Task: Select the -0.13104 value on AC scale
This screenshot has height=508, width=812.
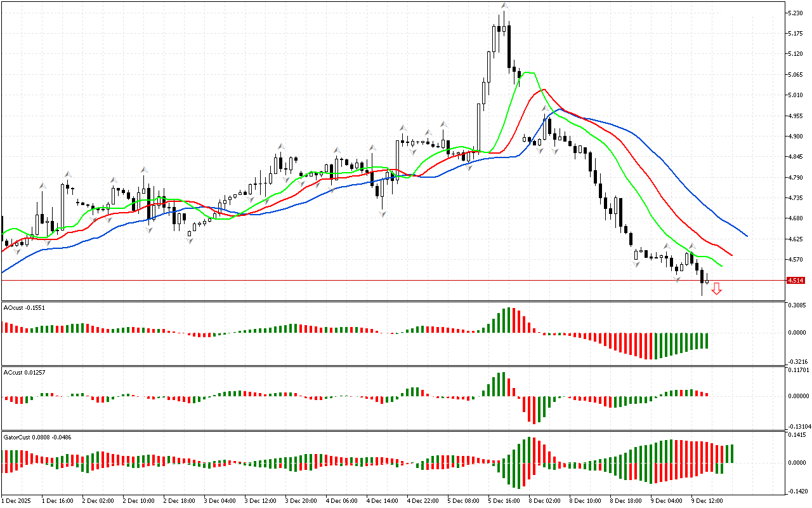Action: pos(798,426)
